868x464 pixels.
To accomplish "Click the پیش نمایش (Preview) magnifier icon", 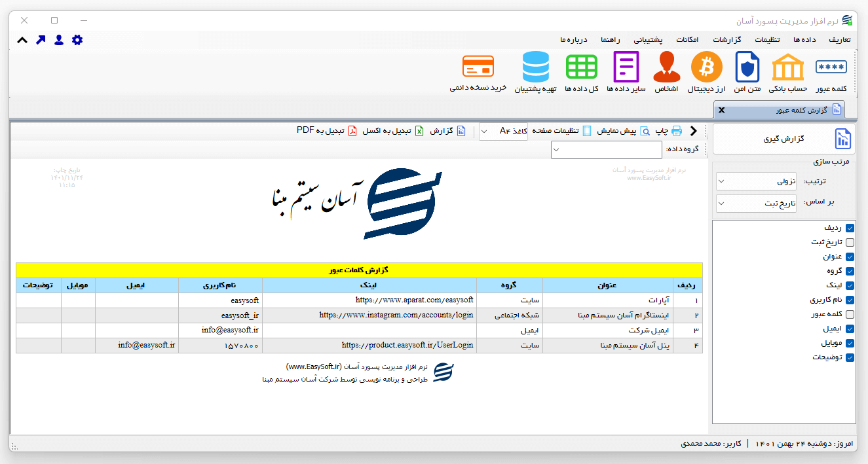I will click(x=645, y=131).
